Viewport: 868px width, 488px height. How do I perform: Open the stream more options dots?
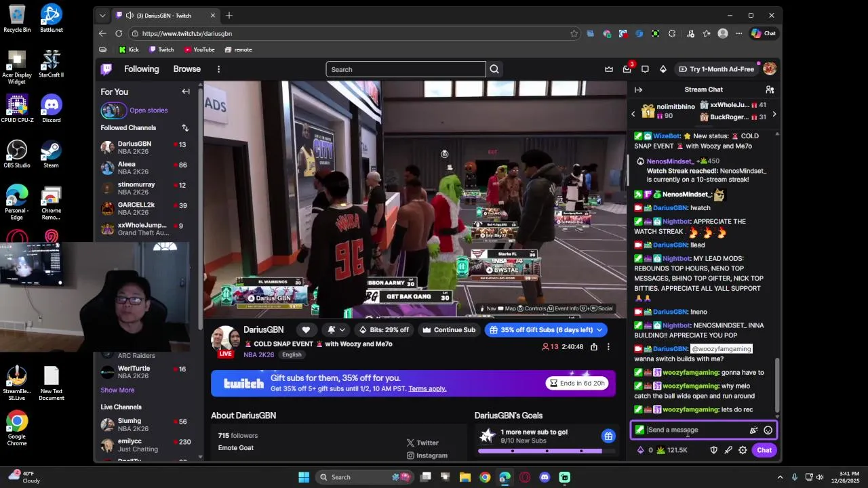pyautogui.click(x=608, y=347)
